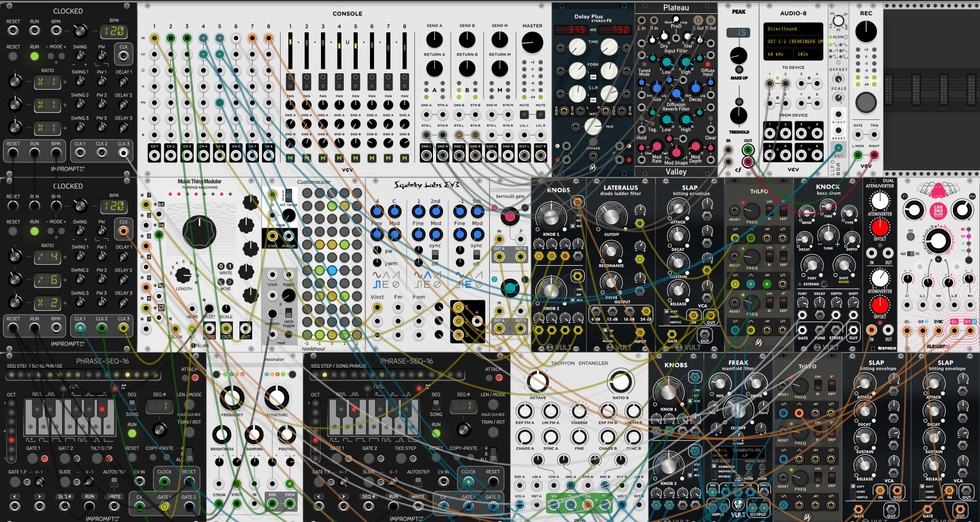The height and width of the screenshot is (522, 980).
Task: Flip the AUTOSTEP switch on left PHRASE-SEQ-16
Action: pyautogui.click(x=114, y=482)
